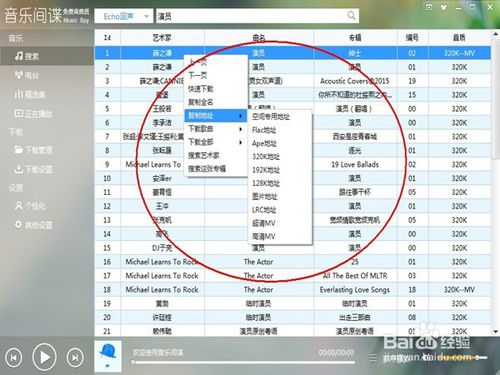This screenshot has width=500, height=375.
Task: Sort by the 专辑 column header
Action: [x=355, y=38]
